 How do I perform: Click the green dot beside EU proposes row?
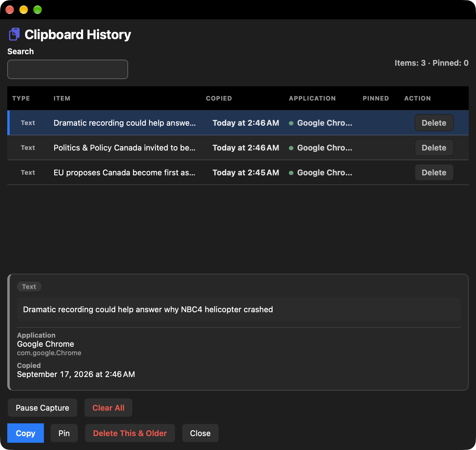291,173
